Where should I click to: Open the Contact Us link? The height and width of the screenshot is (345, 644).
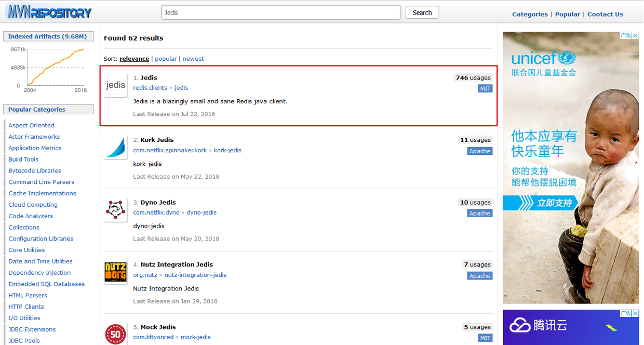pos(605,14)
